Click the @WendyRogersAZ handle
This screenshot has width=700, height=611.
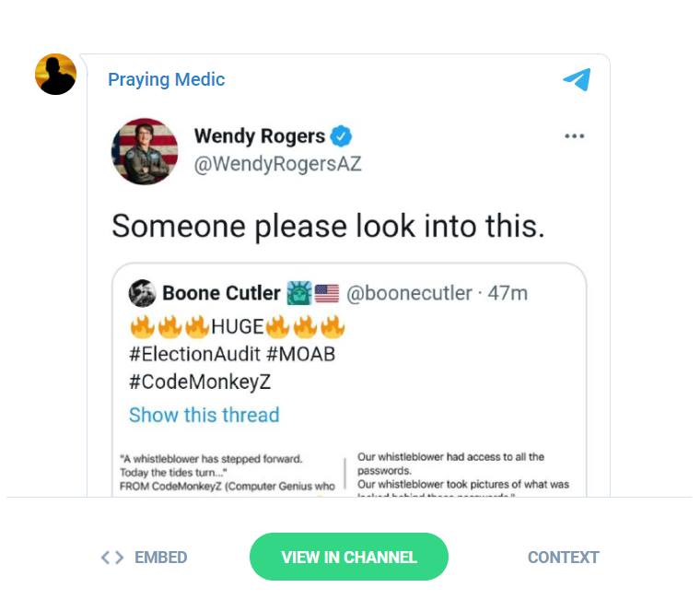(x=277, y=164)
